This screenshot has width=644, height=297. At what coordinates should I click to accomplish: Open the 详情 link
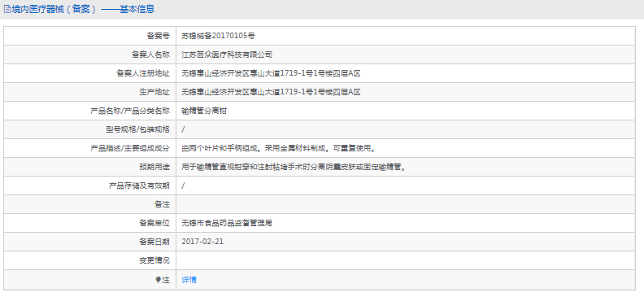189,280
